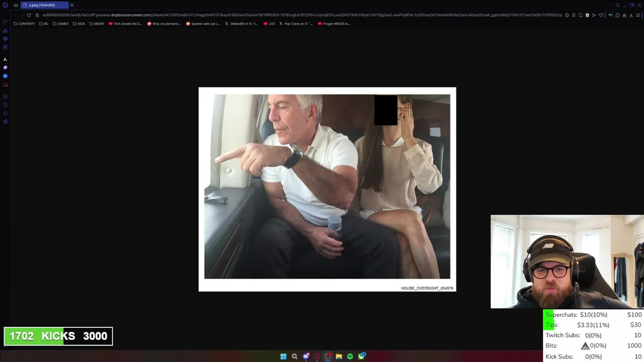Viewport: 644px width, 362px height.
Task: Click the snapshot capture icon
Action: [580, 15]
